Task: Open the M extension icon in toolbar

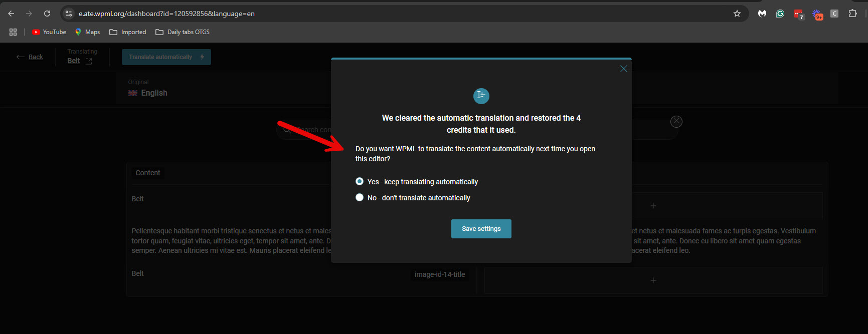Action: 762,14
